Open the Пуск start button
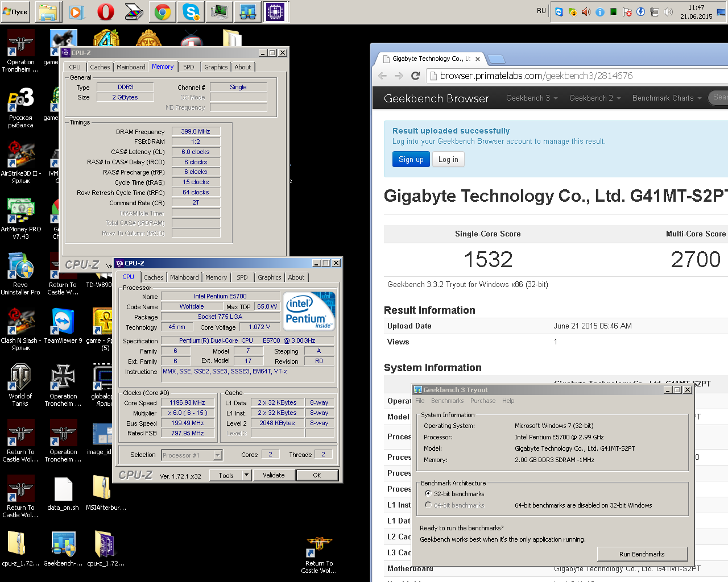 coord(15,11)
